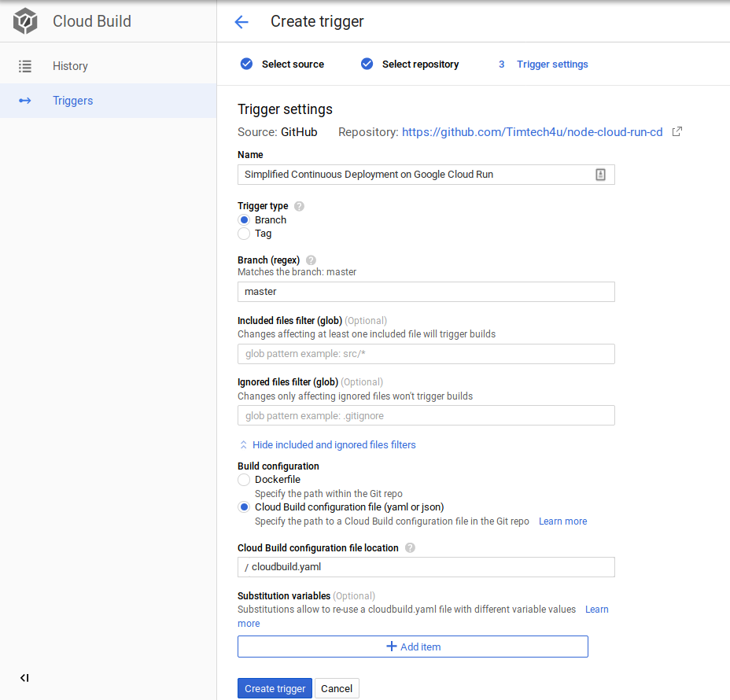This screenshot has height=700, width=730.
Task: Choose Dockerfile build configuration
Action: point(244,480)
